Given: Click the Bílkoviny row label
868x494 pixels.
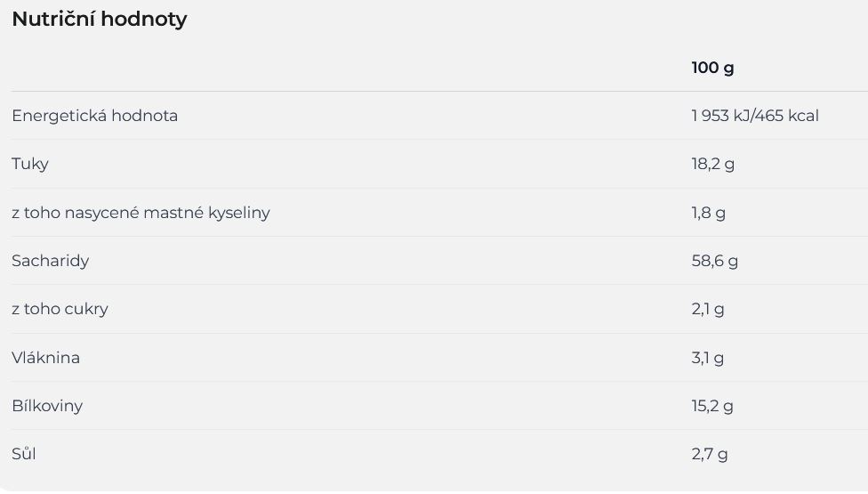Looking at the screenshot, I should point(47,405).
